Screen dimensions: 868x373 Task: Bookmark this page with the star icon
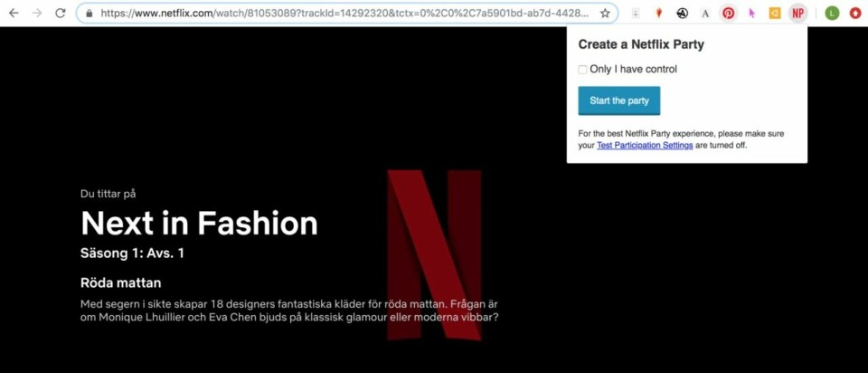pyautogui.click(x=605, y=14)
